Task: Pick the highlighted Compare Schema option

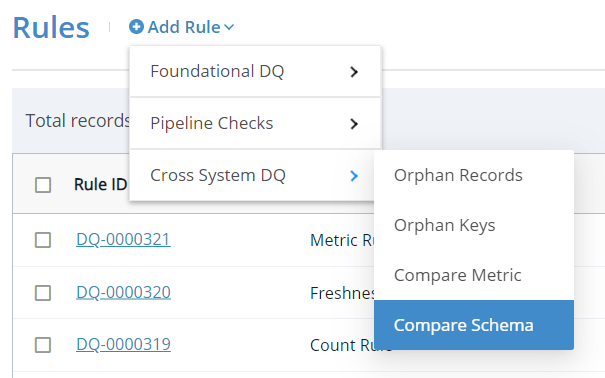Action: (474, 325)
